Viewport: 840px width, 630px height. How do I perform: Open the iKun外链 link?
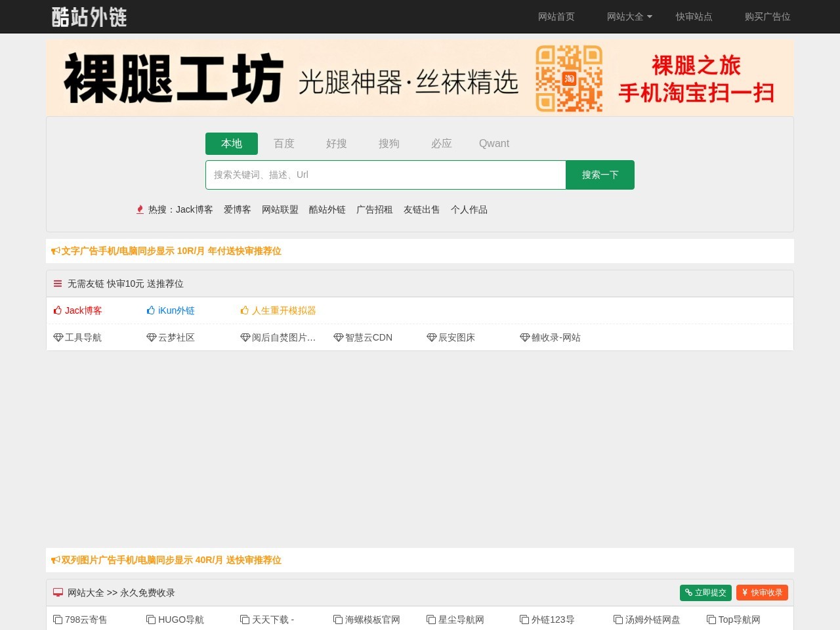click(177, 310)
